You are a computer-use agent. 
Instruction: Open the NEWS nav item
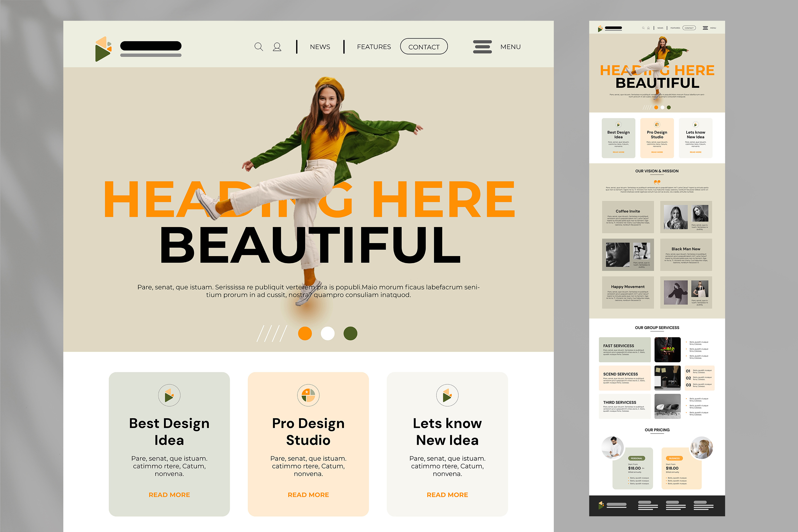[320, 47]
